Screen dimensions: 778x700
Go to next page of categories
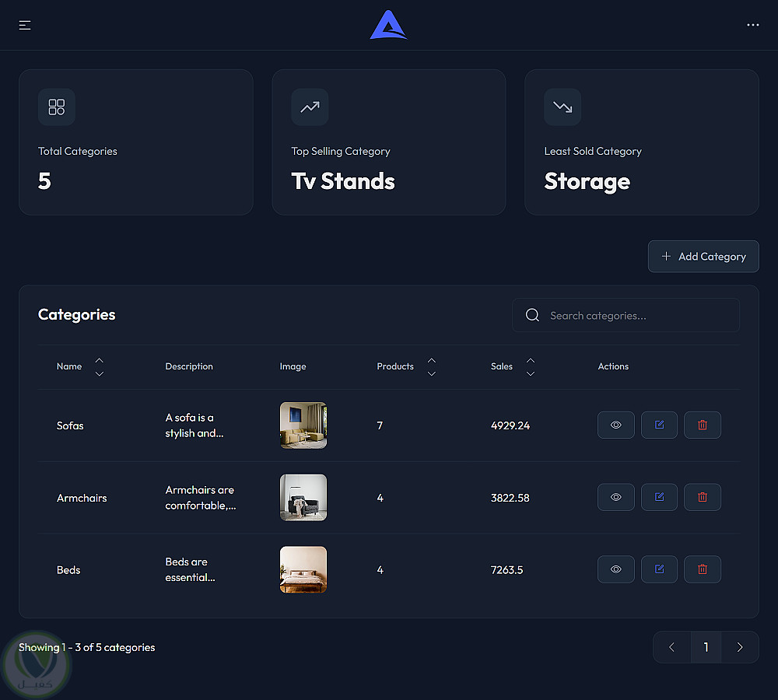coord(740,647)
